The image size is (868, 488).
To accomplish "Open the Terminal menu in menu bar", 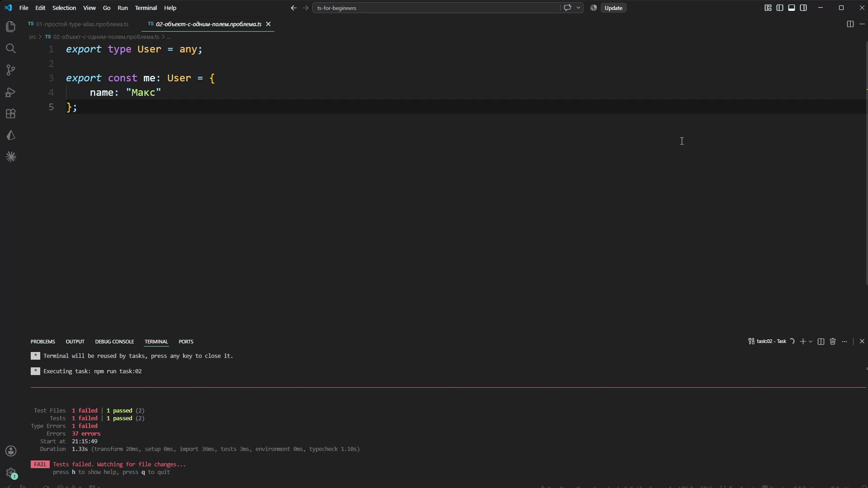I will tap(146, 8).
